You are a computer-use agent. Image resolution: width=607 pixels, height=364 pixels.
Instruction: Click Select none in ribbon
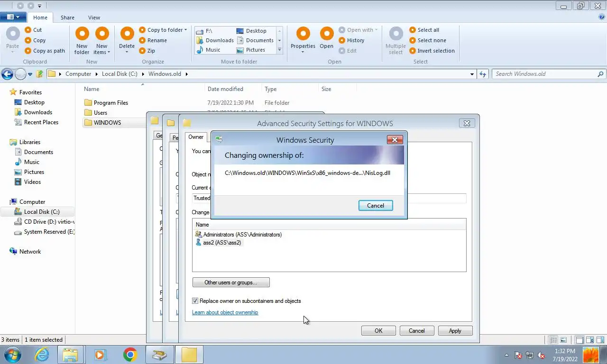[427, 40]
